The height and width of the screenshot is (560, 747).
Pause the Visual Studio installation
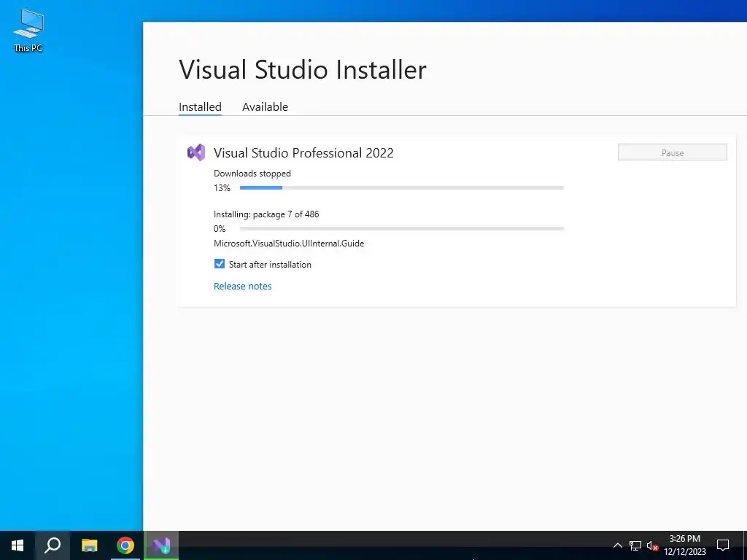point(672,152)
